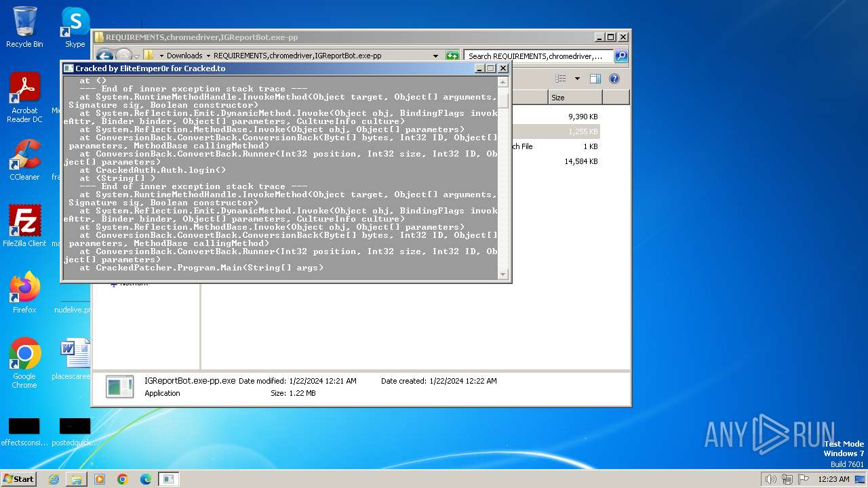
Task: Click Downloads in the address breadcrumb
Action: pyautogui.click(x=184, y=56)
